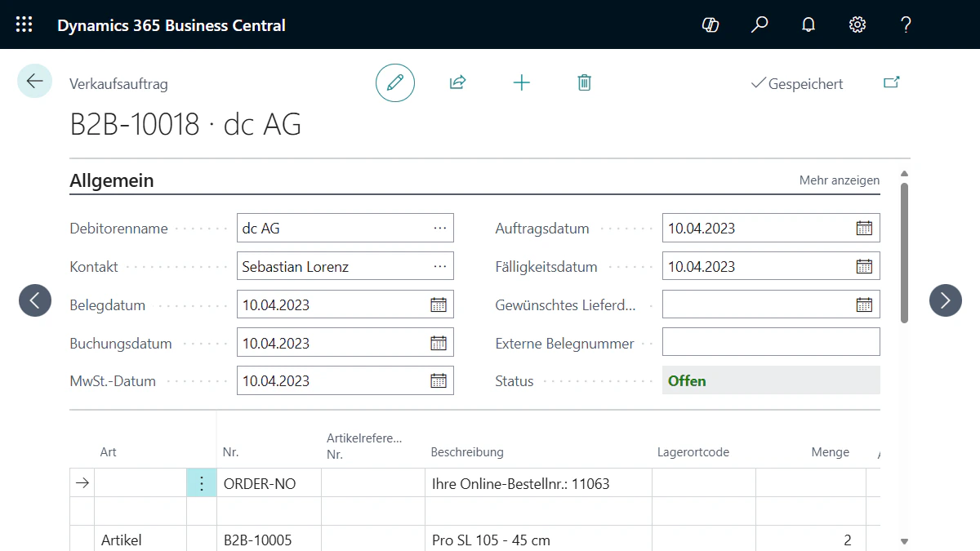Open the notifications bell
This screenshot has height=551, width=980.
coord(808,24)
